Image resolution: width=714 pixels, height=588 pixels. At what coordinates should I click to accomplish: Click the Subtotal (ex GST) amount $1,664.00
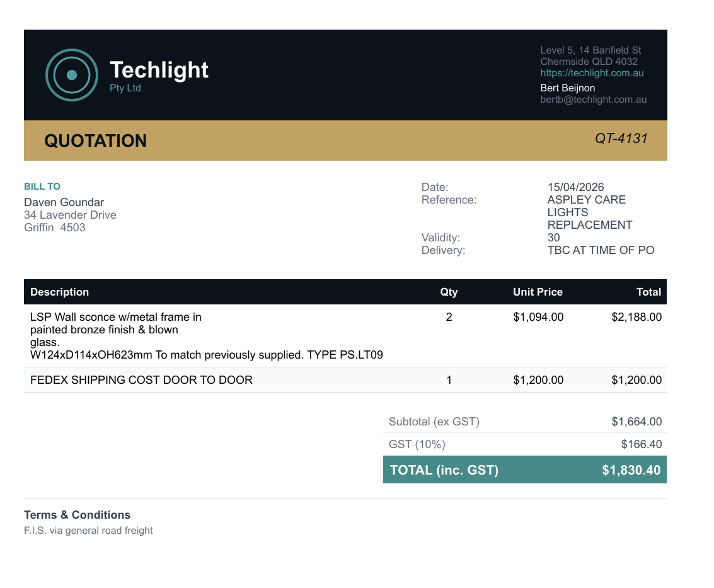[x=636, y=422]
